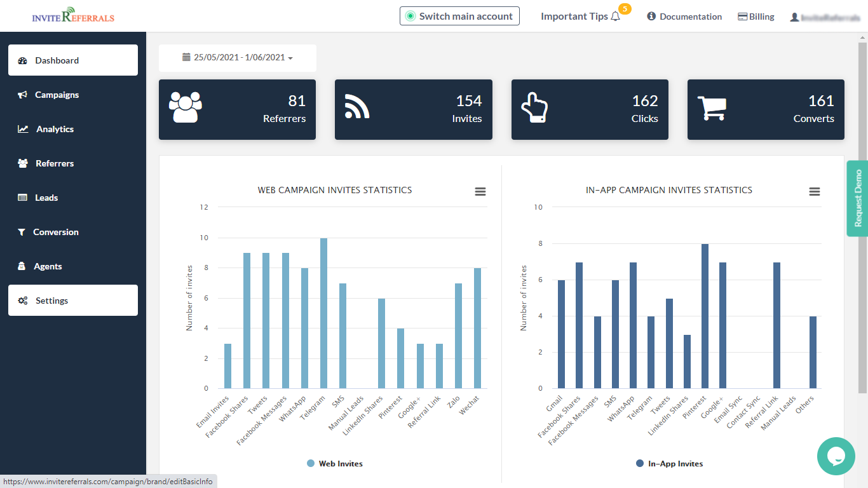This screenshot has height=488, width=868.
Task: Click the Important Tips bell icon
Action: pyautogui.click(x=615, y=17)
